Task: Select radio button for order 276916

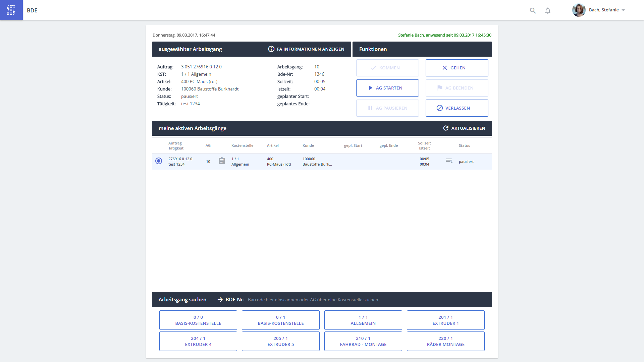Action: (x=159, y=161)
